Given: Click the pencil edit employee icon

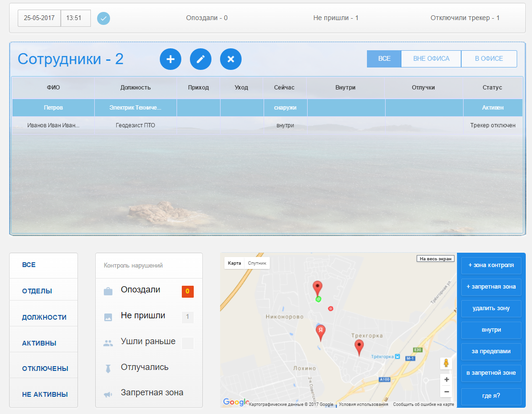Looking at the screenshot, I should pyautogui.click(x=200, y=59).
